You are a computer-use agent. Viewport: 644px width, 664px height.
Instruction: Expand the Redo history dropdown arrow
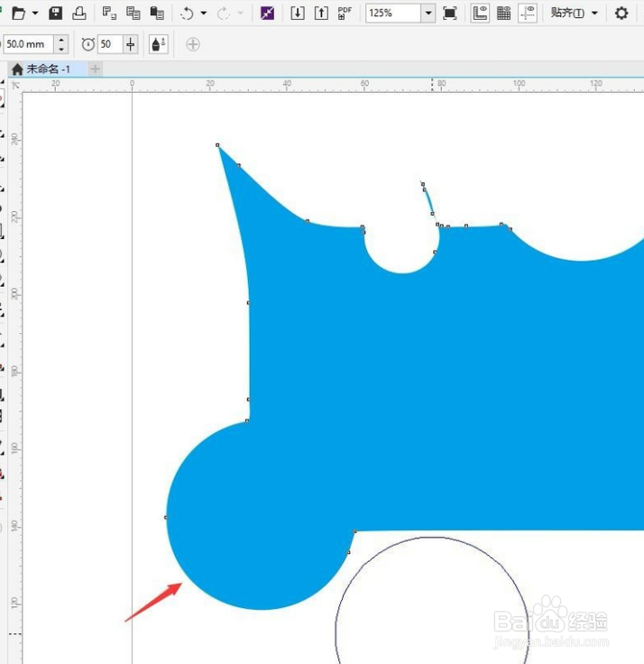tap(241, 14)
